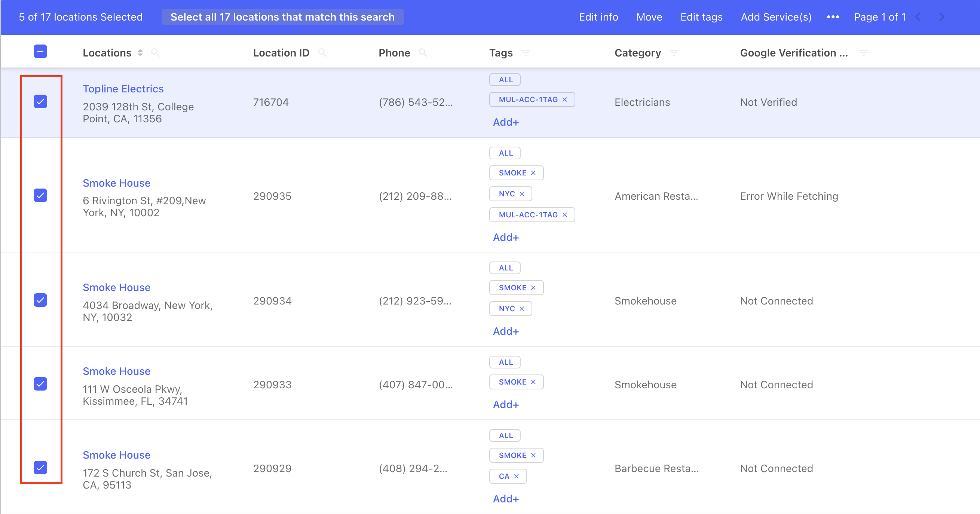Screen dimensions: 980x514
Task: Open the three-dot more actions menu
Action: click(833, 17)
